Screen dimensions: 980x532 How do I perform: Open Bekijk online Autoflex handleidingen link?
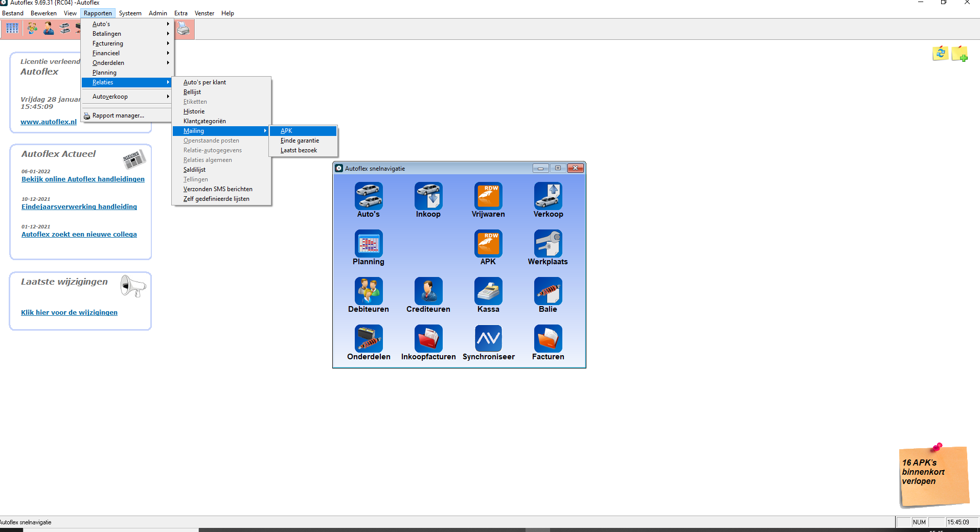(x=83, y=179)
